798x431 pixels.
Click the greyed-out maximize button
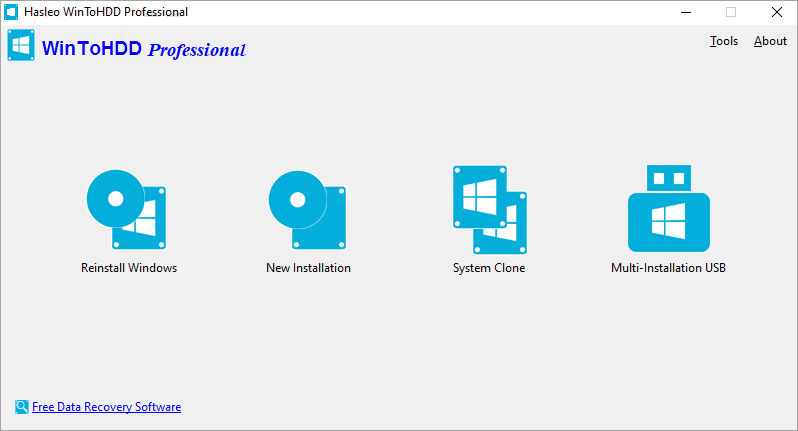(x=730, y=12)
